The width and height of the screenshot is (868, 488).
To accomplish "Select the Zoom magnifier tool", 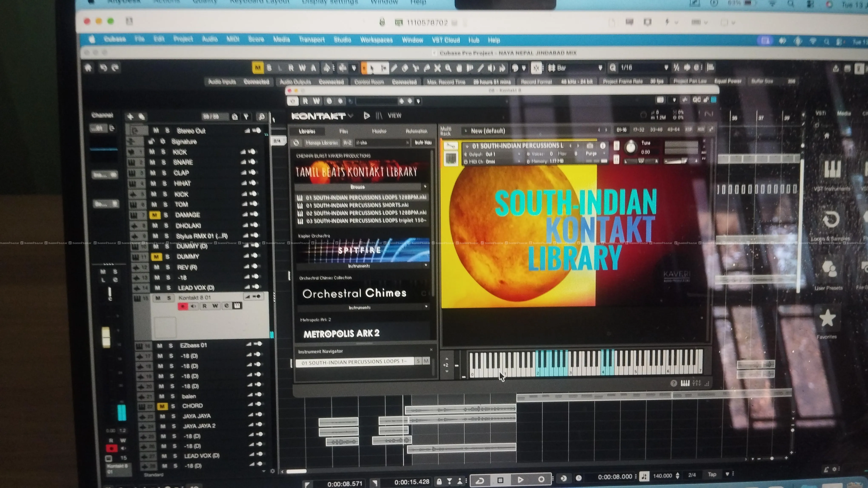I will 448,68.
